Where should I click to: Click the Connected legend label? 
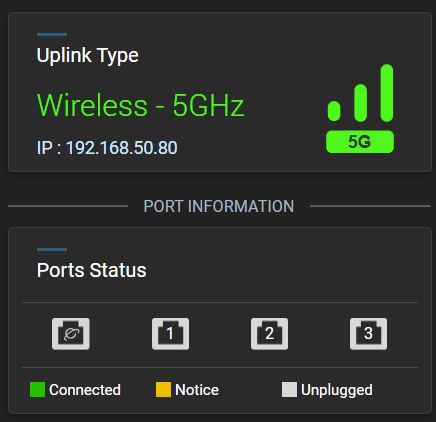(85, 390)
